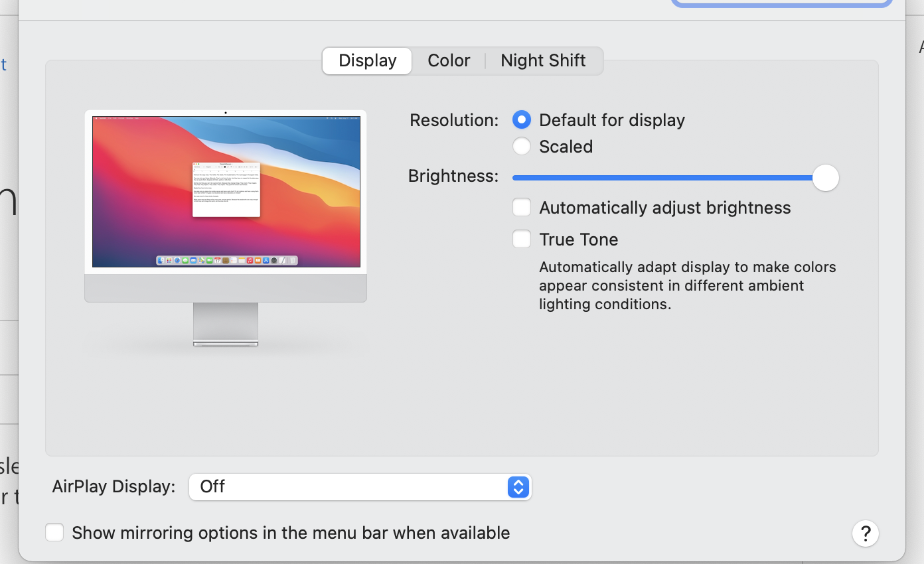Image resolution: width=924 pixels, height=564 pixels.
Task: Select the Calendar icon in the preview dock
Action: (218, 260)
